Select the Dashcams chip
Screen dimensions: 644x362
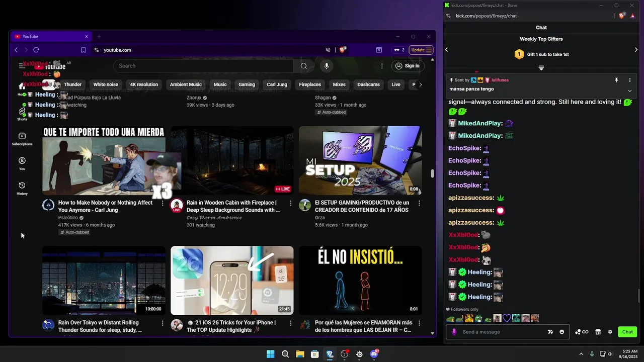pos(368,84)
